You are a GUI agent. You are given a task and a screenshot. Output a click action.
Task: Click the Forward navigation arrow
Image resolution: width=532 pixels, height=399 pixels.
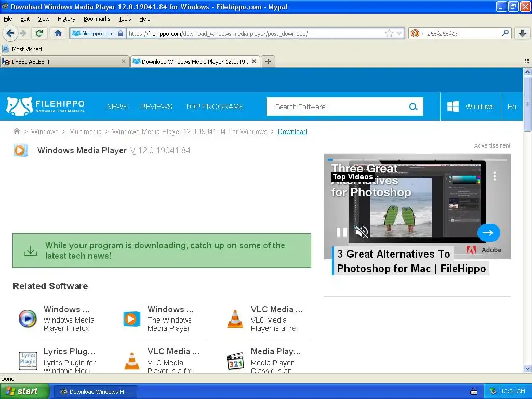click(x=23, y=33)
